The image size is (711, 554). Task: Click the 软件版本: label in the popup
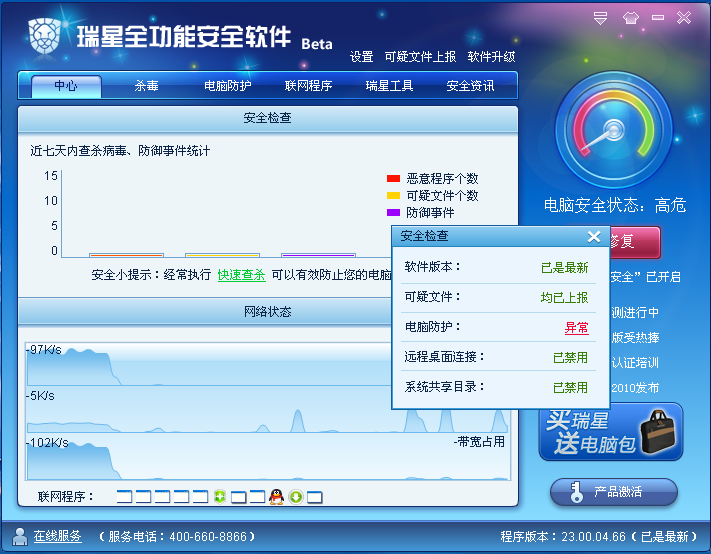(x=433, y=267)
